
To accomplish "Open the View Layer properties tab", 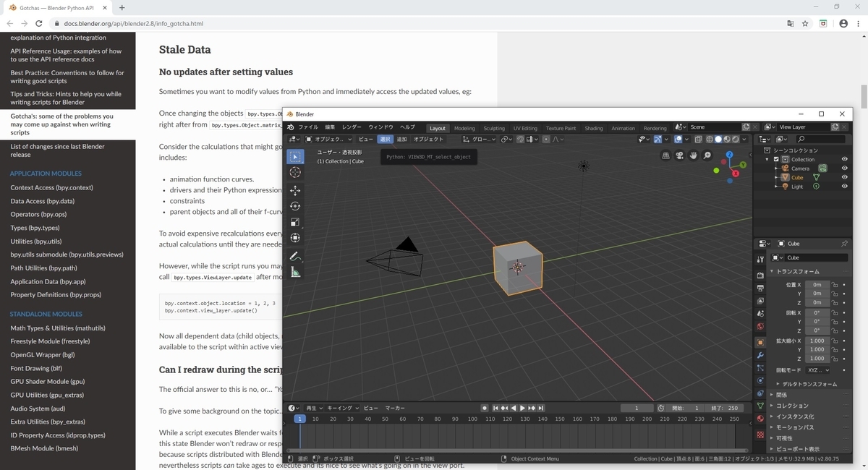I will (760, 301).
